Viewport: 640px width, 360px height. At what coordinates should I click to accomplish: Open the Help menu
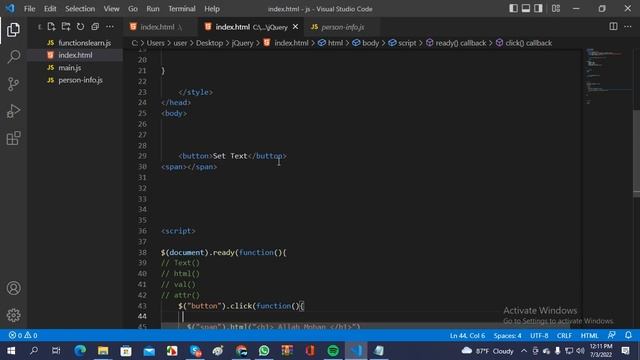coord(212,9)
